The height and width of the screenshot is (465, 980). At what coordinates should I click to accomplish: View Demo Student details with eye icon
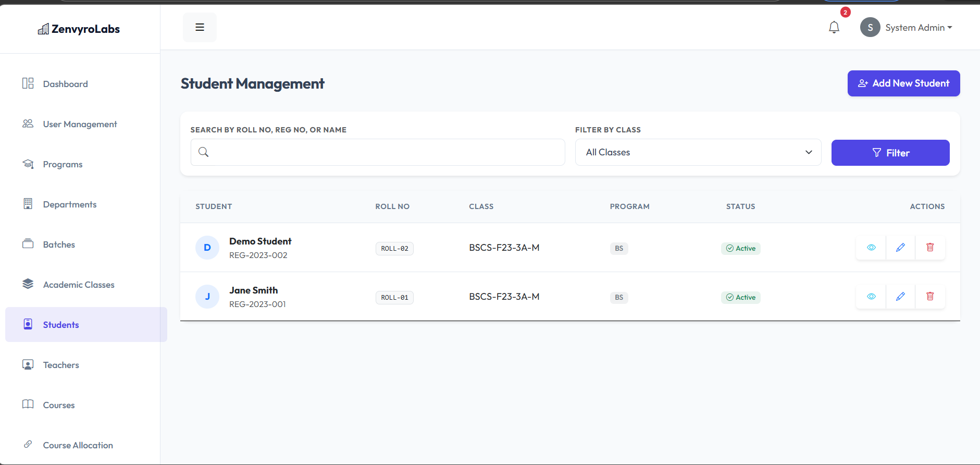(x=871, y=248)
